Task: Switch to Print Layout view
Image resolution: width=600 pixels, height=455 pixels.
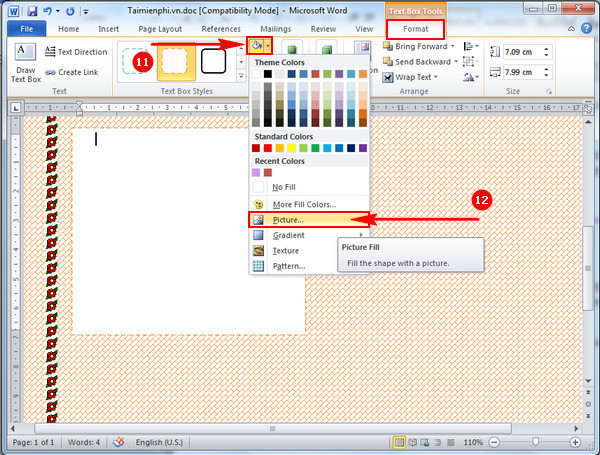Action: 400,441
